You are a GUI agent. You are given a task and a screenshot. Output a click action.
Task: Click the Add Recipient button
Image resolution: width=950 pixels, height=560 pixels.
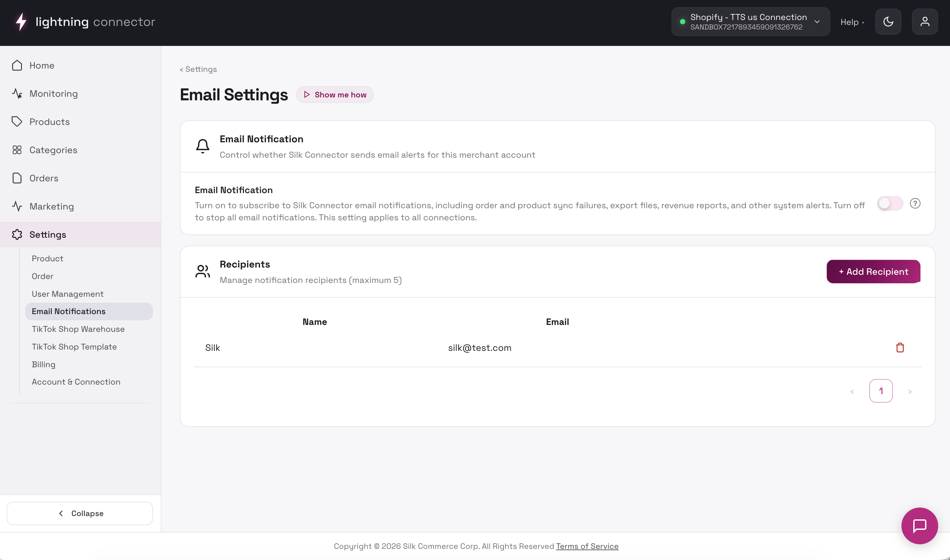pyautogui.click(x=873, y=271)
